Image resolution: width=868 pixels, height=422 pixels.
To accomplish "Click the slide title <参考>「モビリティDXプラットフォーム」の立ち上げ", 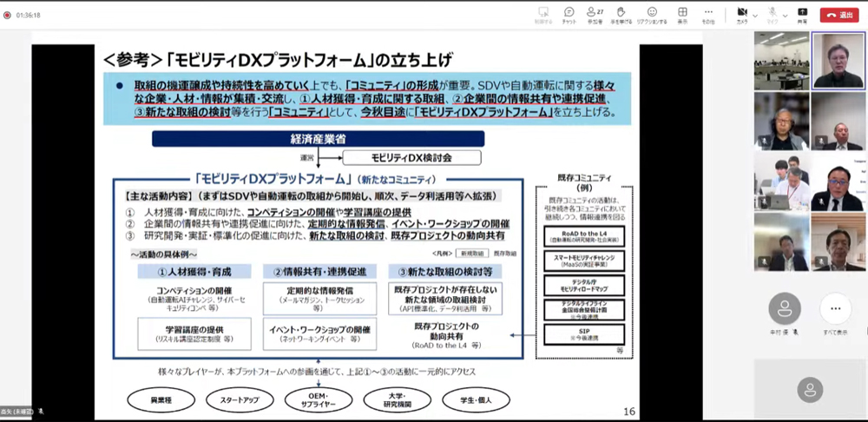I will (x=278, y=59).
